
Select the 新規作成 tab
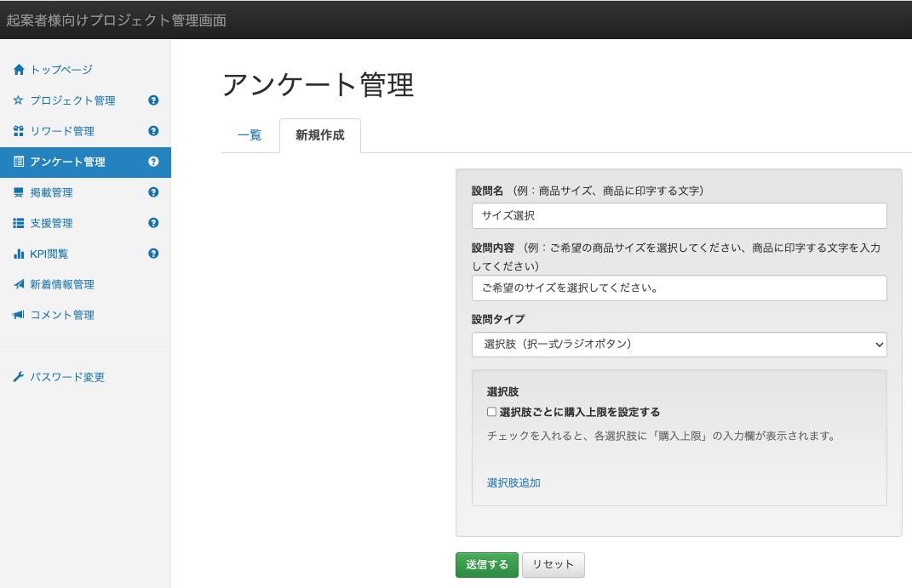pos(320,135)
